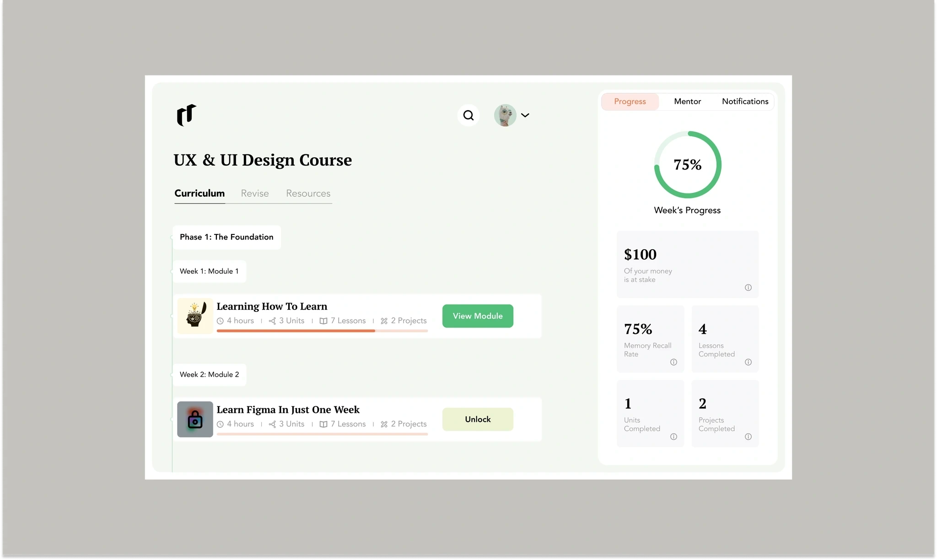937x560 pixels.
Task: Click the app logo icon
Action: click(186, 115)
